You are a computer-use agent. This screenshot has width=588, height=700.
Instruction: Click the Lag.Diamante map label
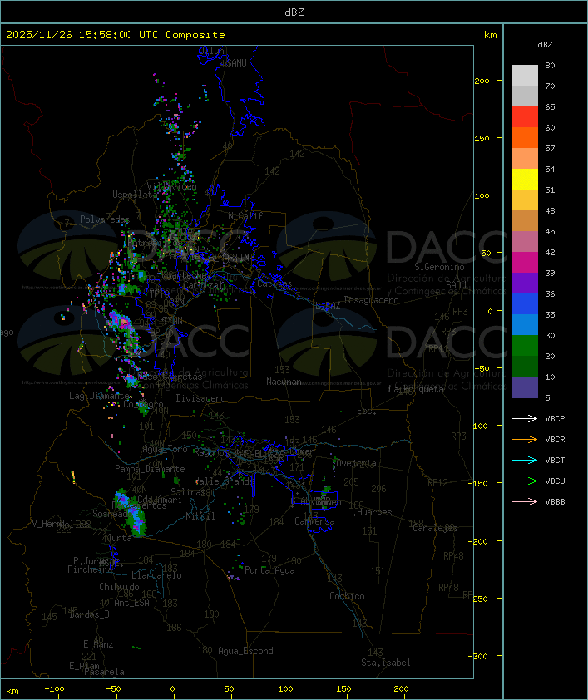click(x=99, y=396)
